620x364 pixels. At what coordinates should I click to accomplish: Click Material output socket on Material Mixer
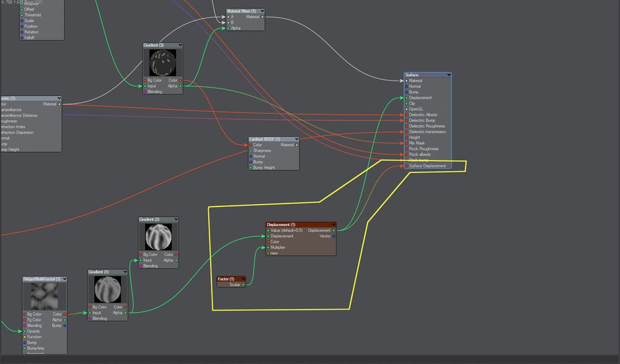(262, 17)
